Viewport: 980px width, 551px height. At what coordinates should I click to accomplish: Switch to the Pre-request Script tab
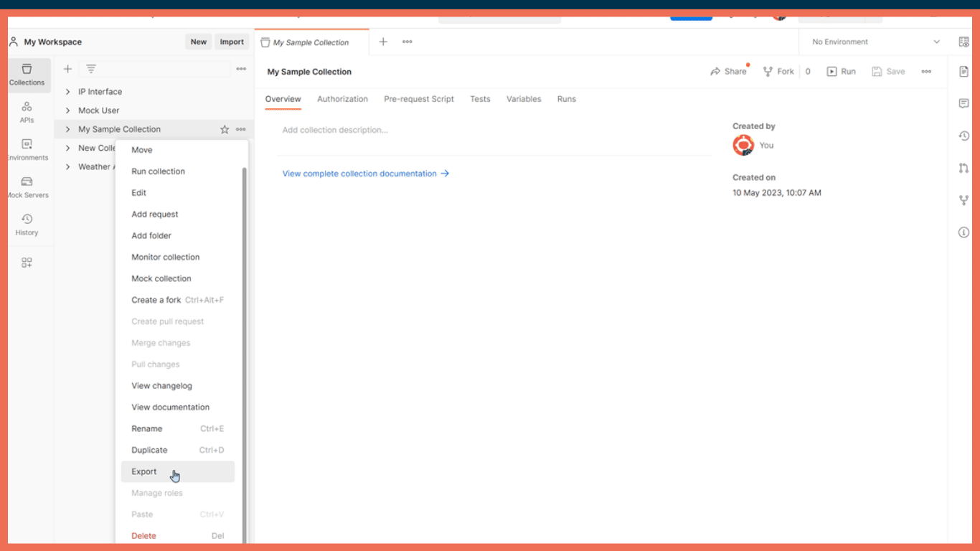418,99
